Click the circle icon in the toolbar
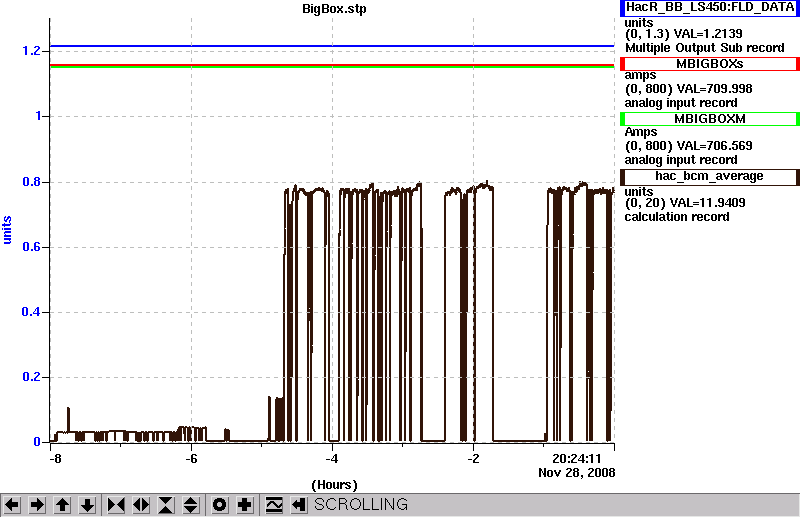This screenshot has height=517, width=800. point(219,505)
